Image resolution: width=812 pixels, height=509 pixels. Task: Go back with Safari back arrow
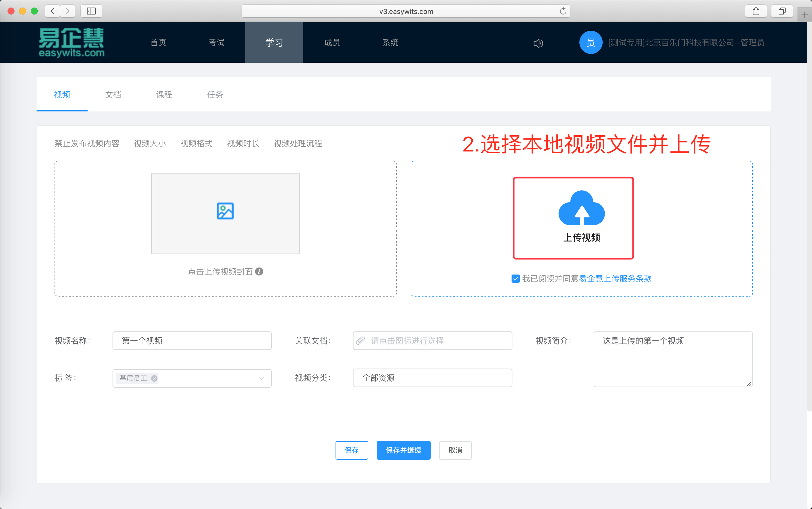[x=52, y=11]
